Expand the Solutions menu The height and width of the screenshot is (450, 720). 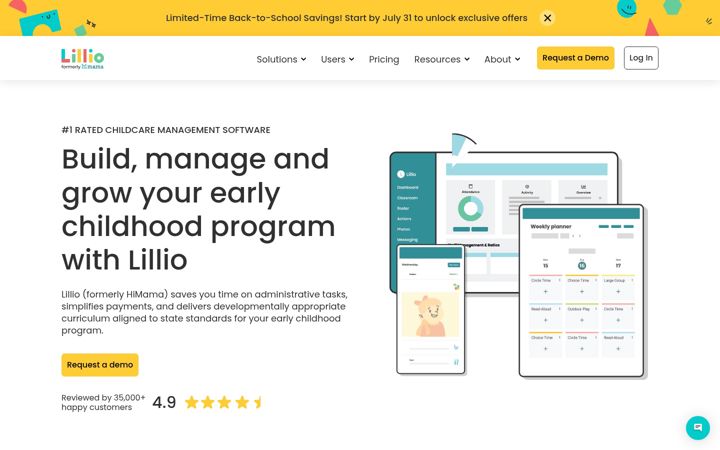[281, 59]
